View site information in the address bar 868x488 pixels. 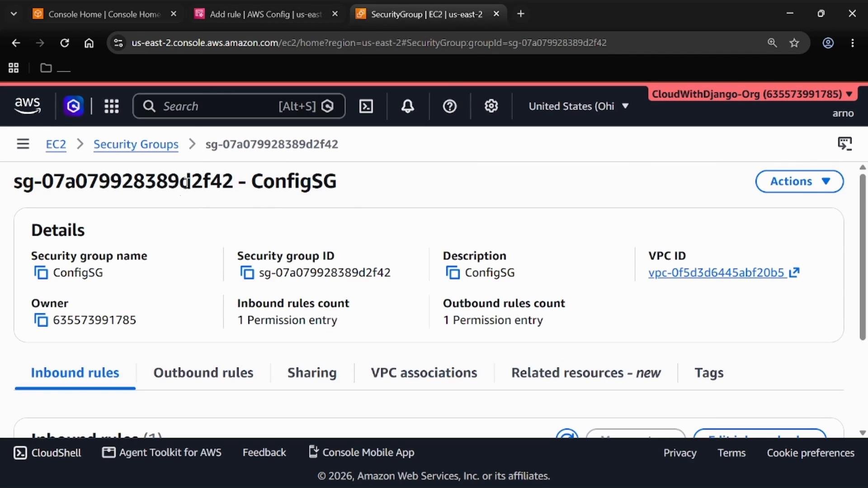coord(118,43)
